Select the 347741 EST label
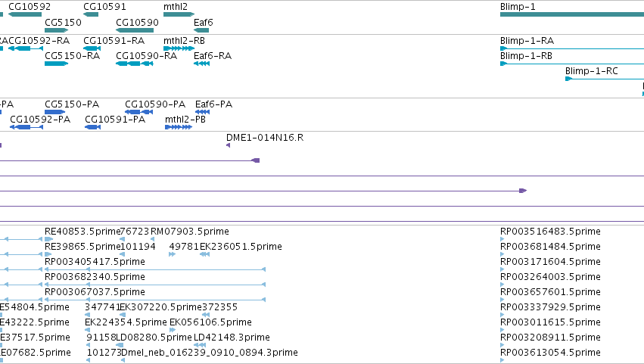The image size is (644, 364). [x=102, y=308]
